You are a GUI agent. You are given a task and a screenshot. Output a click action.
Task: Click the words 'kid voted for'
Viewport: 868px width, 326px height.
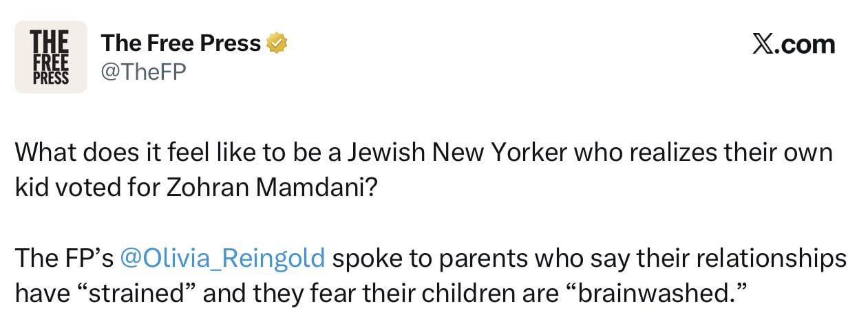(87, 188)
